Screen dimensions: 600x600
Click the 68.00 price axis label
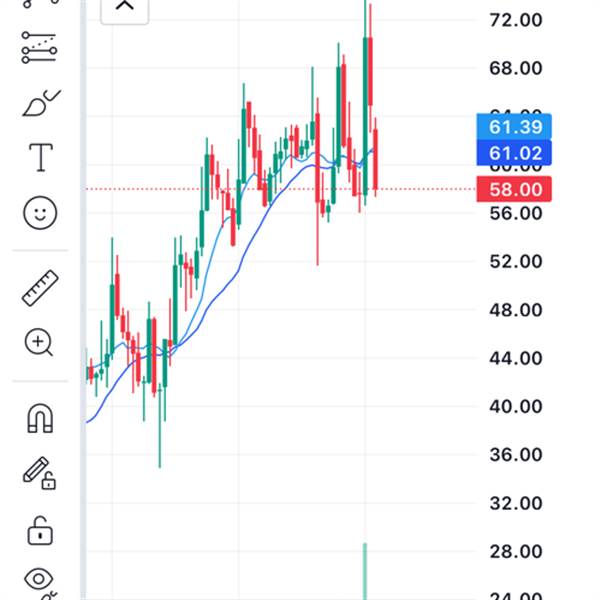point(515,68)
